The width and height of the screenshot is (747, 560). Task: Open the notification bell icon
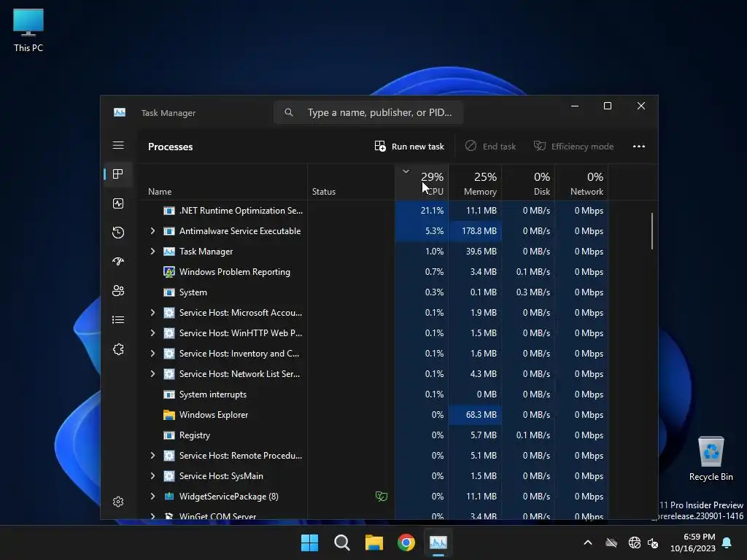(727, 542)
